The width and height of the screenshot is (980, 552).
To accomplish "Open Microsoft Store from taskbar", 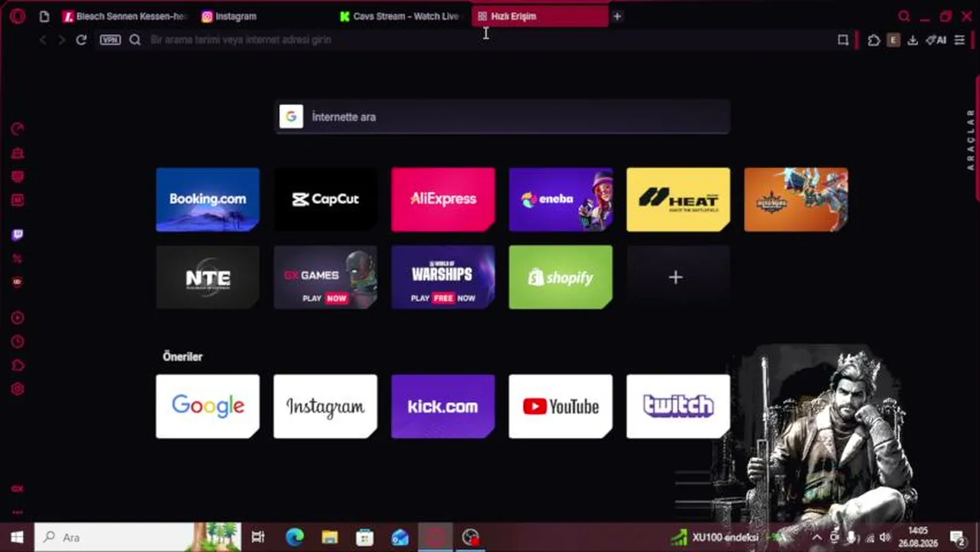I will click(365, 537).
